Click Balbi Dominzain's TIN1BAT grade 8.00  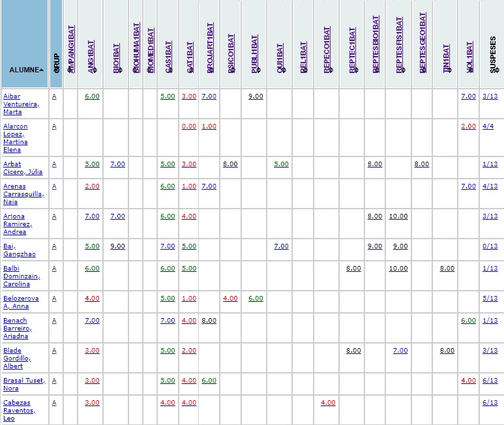click(x=447, y=269)
